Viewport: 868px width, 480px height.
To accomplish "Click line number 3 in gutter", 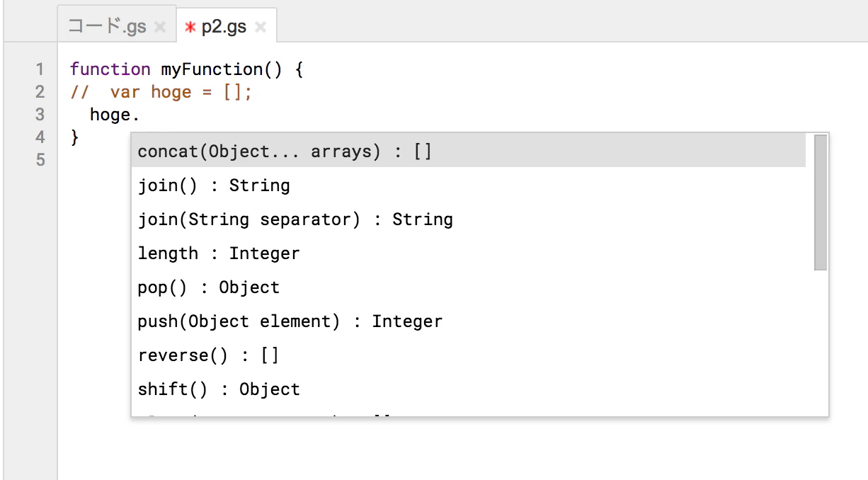I will 40,115.
